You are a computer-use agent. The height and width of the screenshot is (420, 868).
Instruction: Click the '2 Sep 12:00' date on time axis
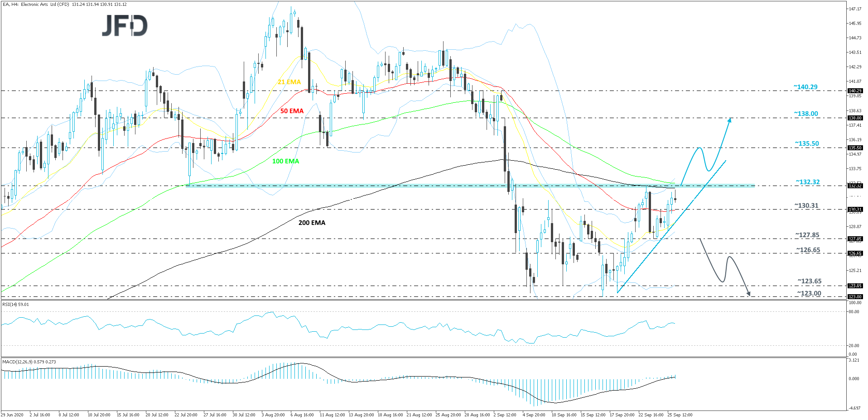(505, 415)
